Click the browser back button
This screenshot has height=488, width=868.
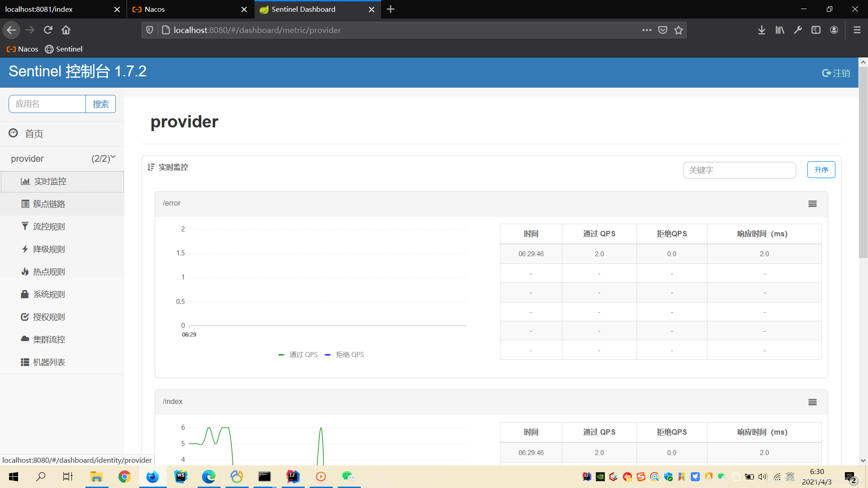[x=11, y=30]
